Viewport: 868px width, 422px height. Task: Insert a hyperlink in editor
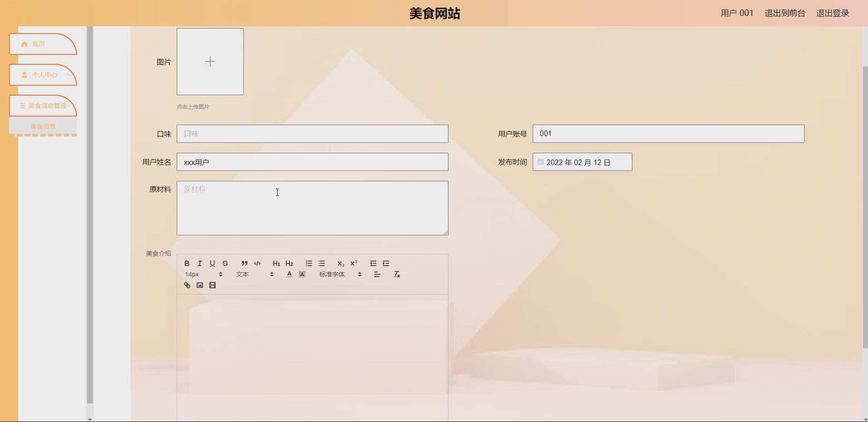(187, 285)
